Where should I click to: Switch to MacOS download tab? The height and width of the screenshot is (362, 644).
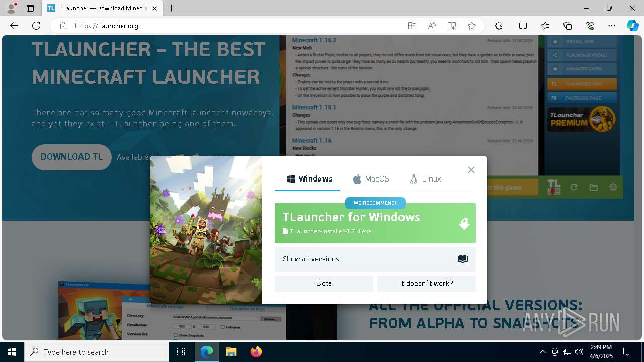pyautogui.click(x=371, y=179)
